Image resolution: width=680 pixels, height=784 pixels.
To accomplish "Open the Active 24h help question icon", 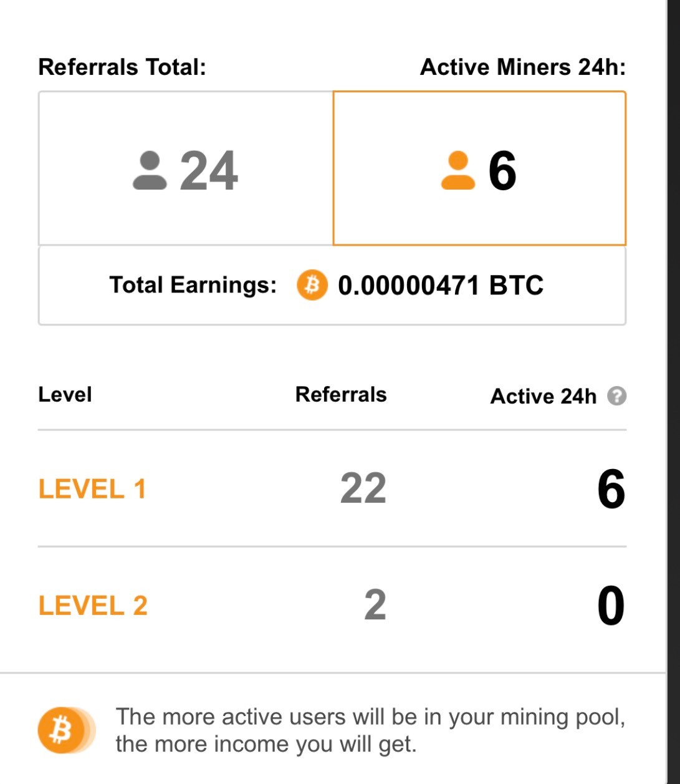I will pos(616,396).
